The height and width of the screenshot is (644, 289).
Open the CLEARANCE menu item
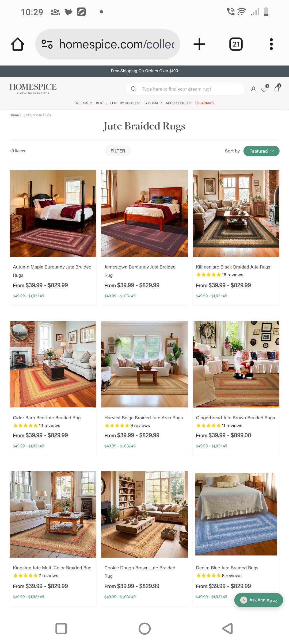point(205,103)
